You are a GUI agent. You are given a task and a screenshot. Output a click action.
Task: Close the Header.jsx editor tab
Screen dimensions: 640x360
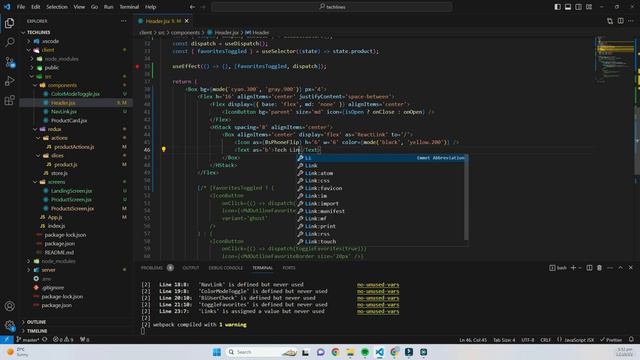[187, 21]
